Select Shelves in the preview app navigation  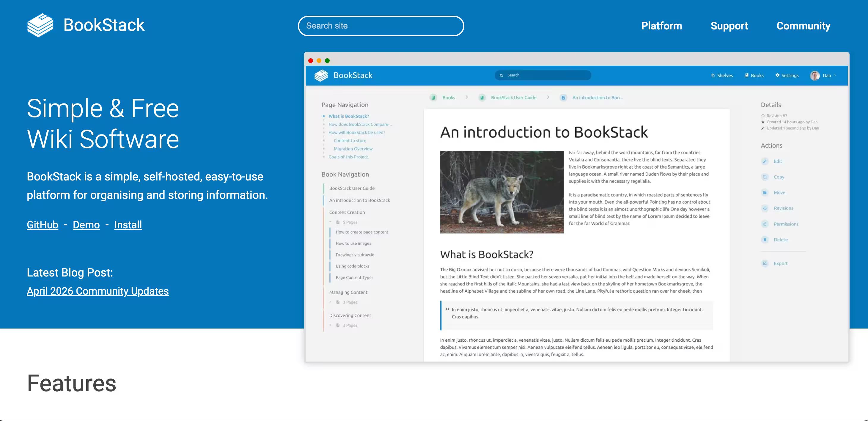tap(722, 76)
